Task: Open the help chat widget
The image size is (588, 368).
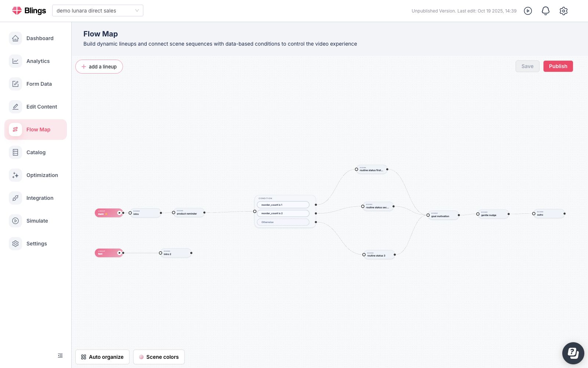Action: (x=573, y=353)
